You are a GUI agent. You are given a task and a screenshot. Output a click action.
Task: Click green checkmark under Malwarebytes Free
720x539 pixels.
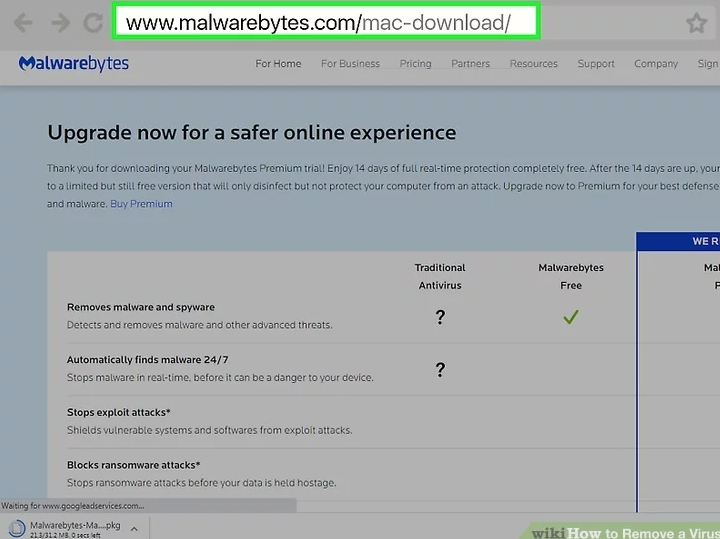(570, 317)
